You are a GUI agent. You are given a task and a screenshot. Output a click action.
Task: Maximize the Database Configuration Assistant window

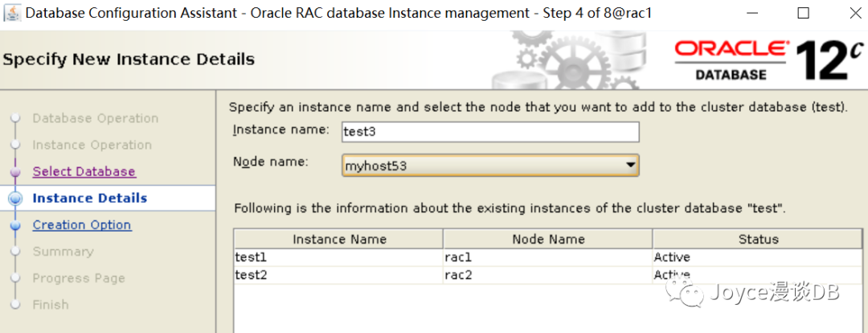pos(803,14)
